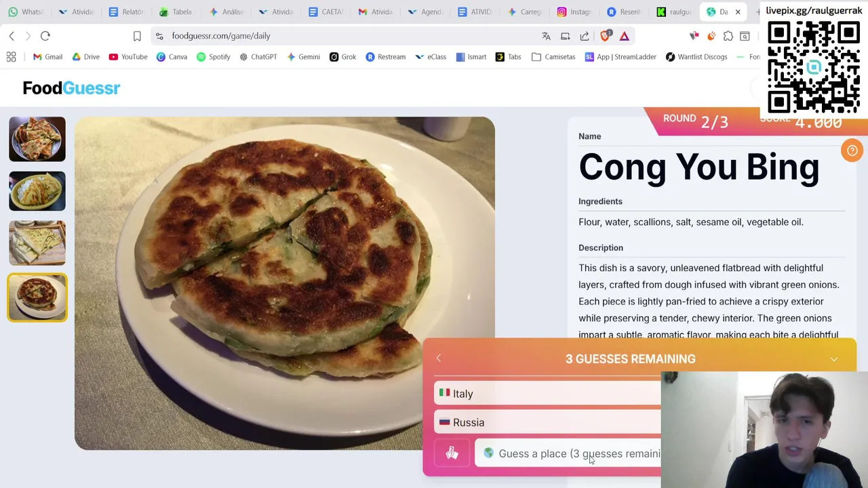Open the Spotify bookmark

pos(213,57)
